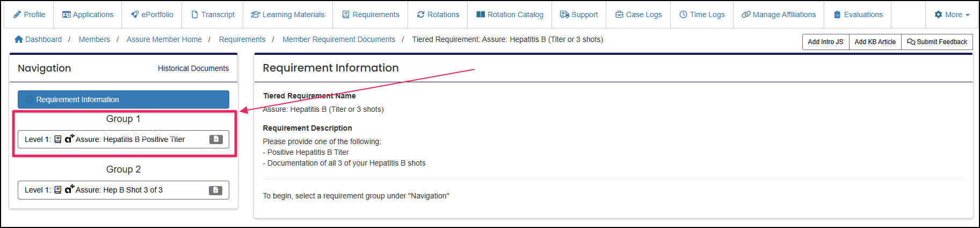
Task: Click 'To begin, select a requirement group' text
Action: click(x=356, y=196)
